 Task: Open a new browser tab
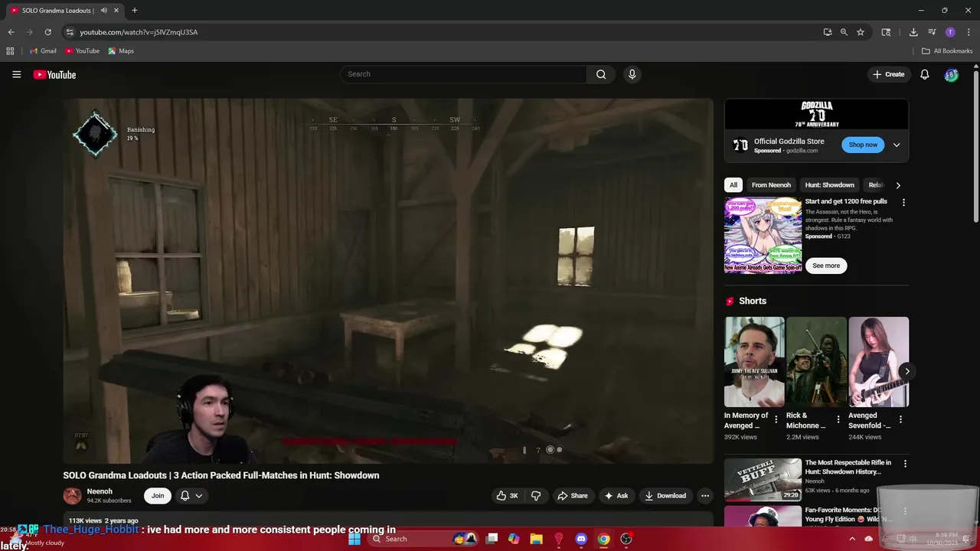coord(135,11)
